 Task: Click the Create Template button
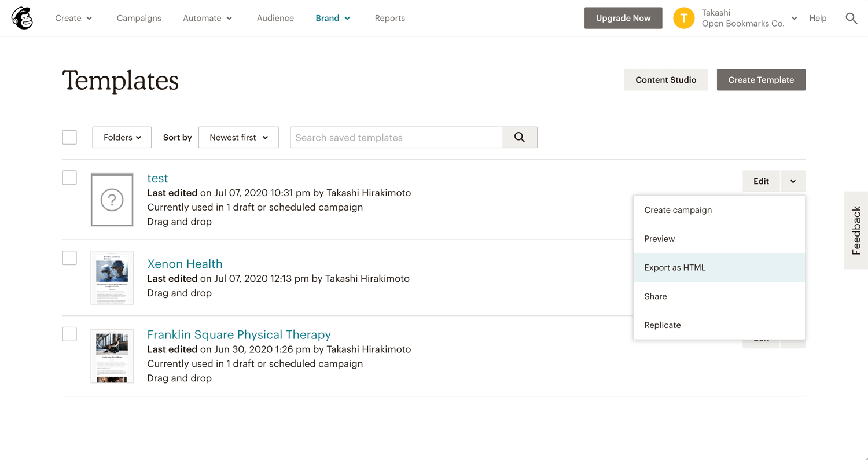tap(761, 80)
